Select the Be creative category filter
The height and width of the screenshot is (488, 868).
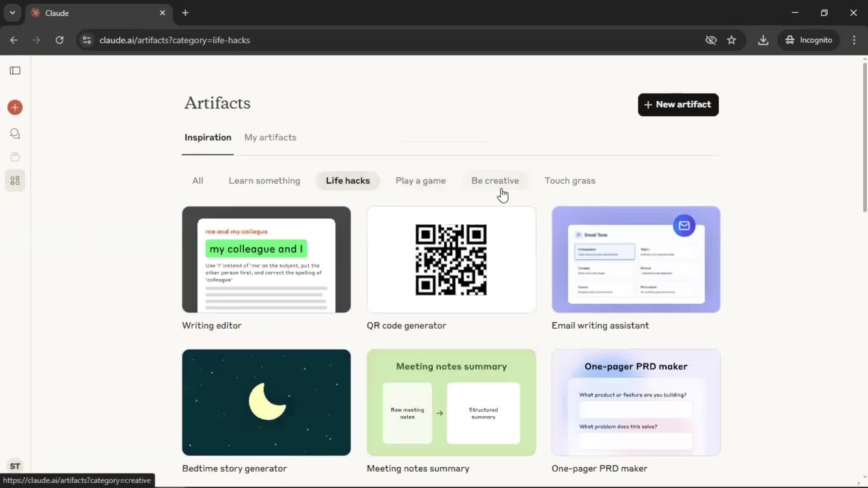(495, 181)
